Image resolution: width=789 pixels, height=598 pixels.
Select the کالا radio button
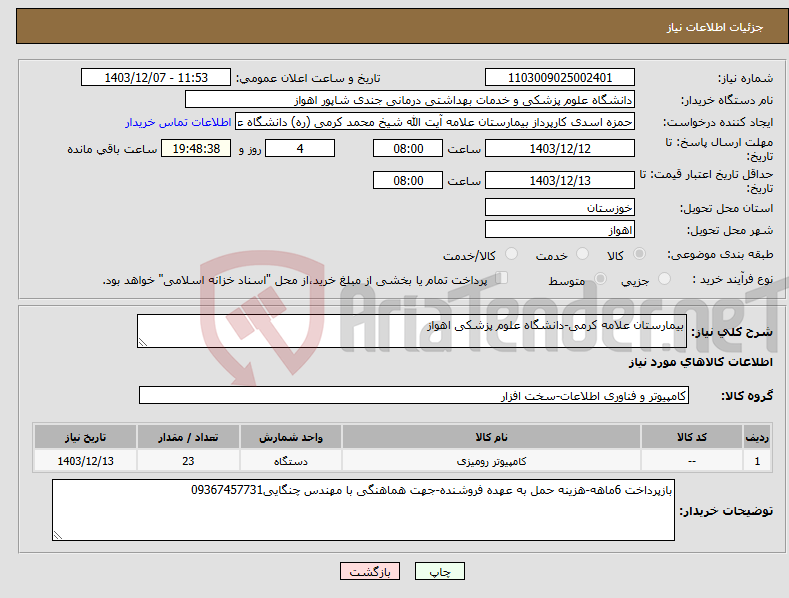coord(640,254)
